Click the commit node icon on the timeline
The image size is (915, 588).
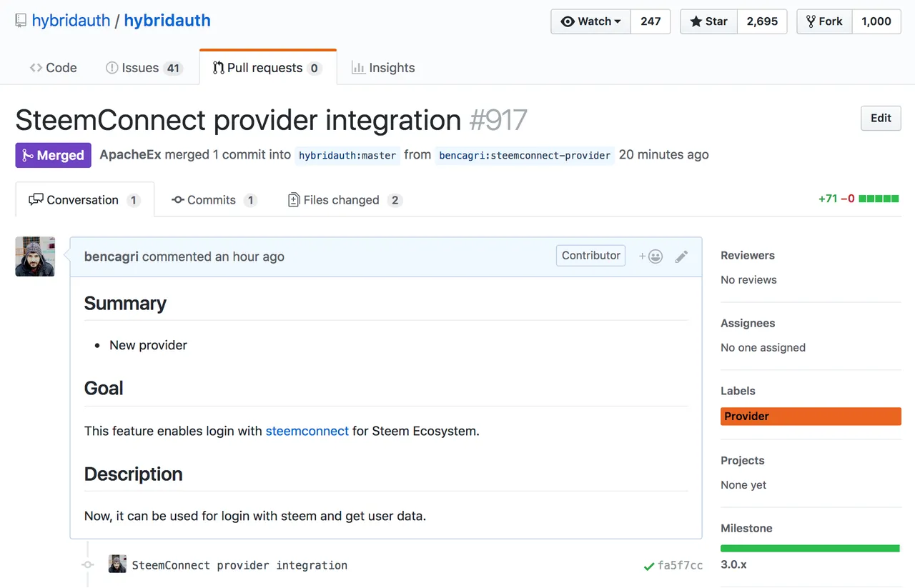(87, 565)
